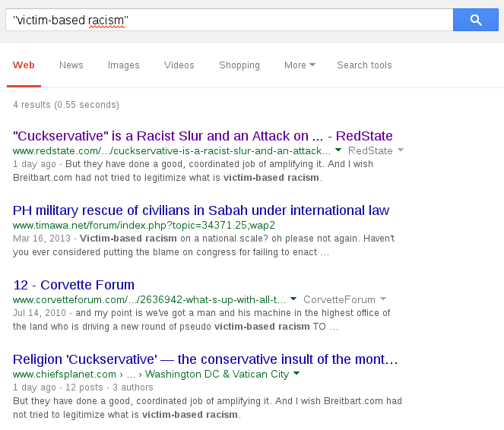Open PH military rescue Sabah result
Image resolution: width=504 pixels, height=430 pixels.
coord(201,210)
